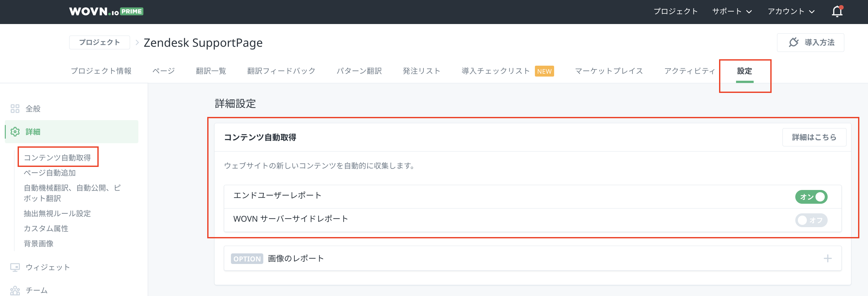868x296 pixels.
Task: Click the WOVN.io PRIME logo
Action: coord(106,12)
